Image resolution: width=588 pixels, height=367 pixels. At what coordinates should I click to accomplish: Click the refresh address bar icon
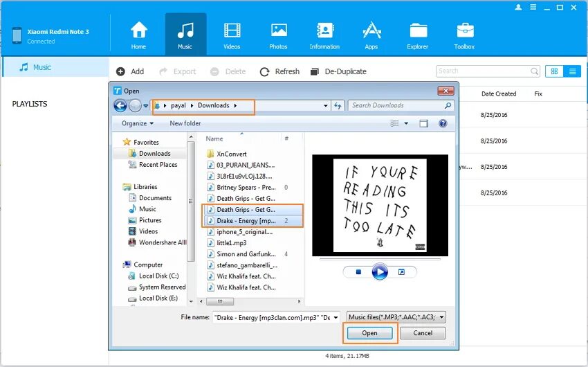tap(338, 106)
